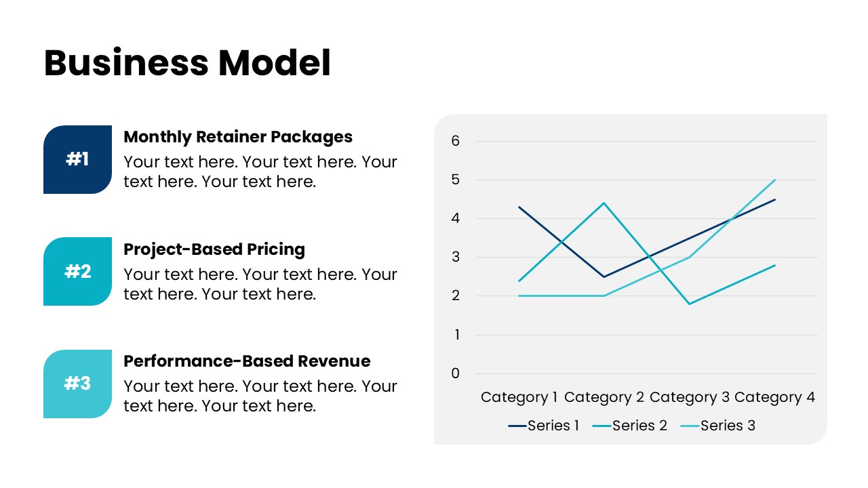Click the 3 value on the vertical axis
This screenshot has height=488, width=868.
456,257
